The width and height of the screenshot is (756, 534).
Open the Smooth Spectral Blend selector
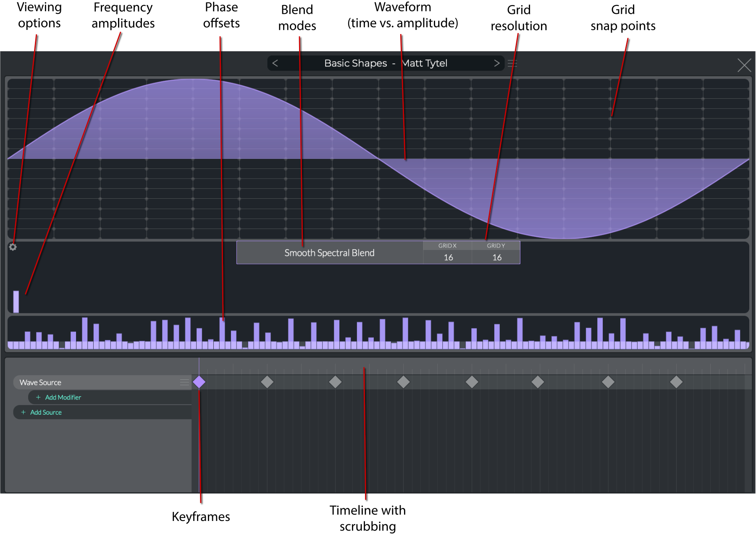point(330,253)
